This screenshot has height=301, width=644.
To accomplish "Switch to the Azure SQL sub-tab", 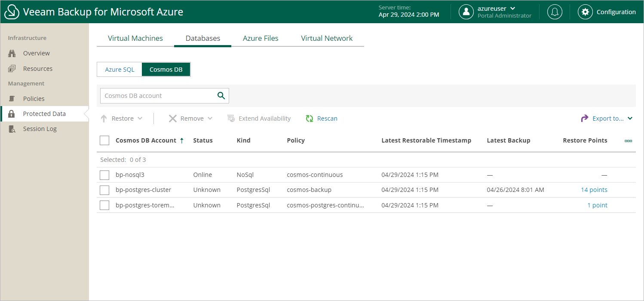I will [x=120, y=70].
